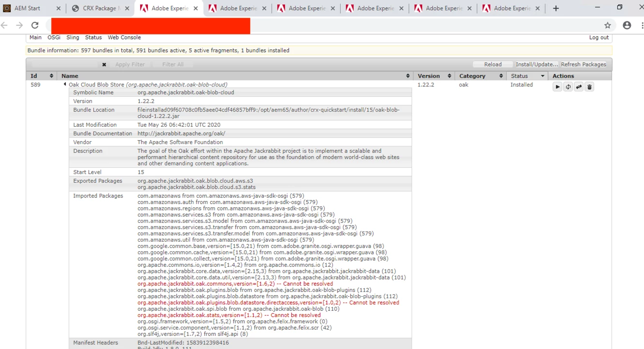Collapse the Oak Cloud Blob Store details

click(65, 85)
